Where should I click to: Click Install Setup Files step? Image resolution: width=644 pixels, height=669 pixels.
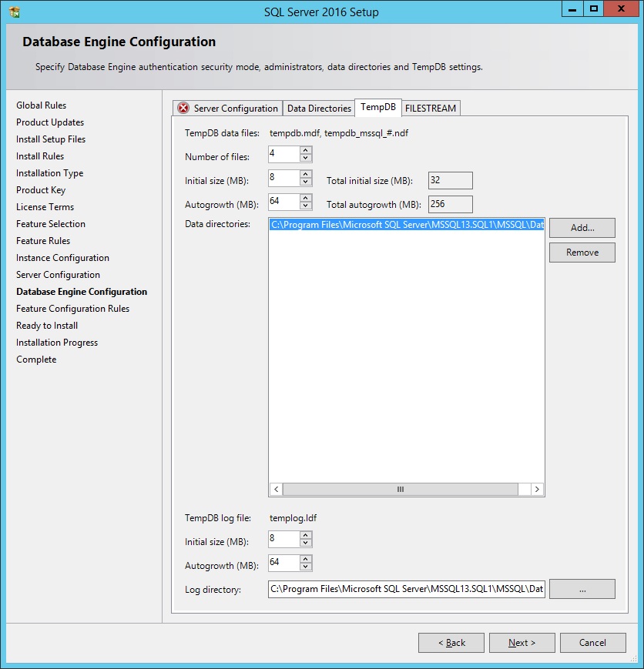(51, 139)
